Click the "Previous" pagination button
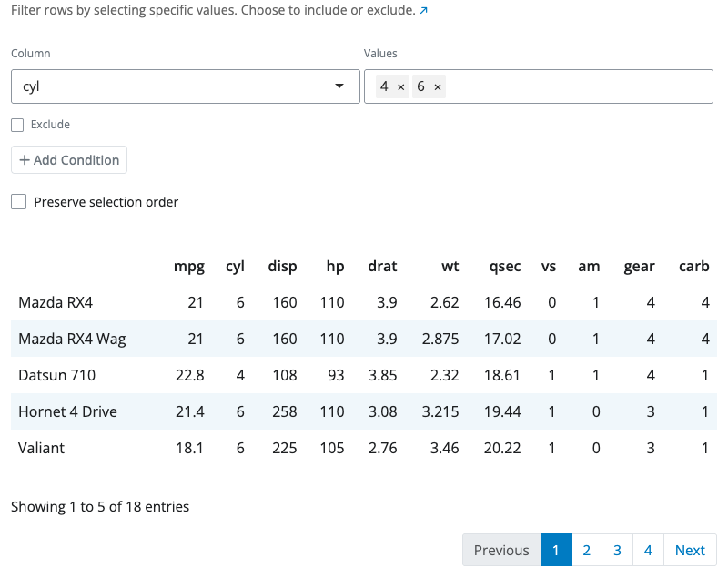 coord(501,550)
